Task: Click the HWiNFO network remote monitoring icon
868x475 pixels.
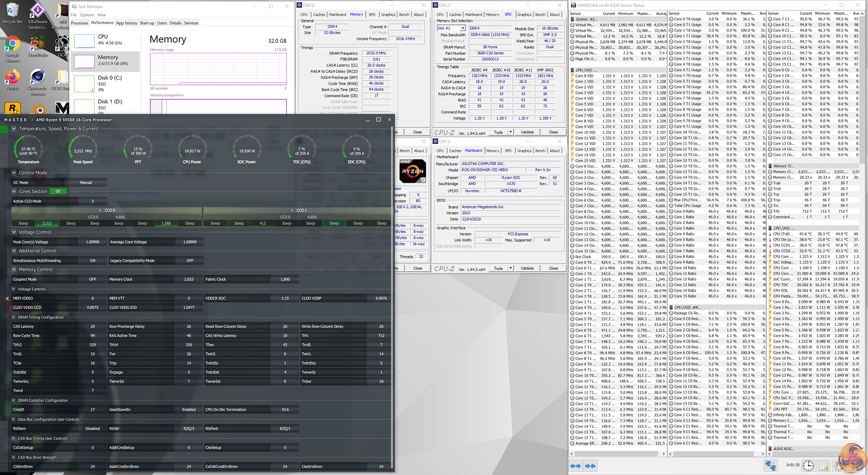Action: tap(770, 465)
